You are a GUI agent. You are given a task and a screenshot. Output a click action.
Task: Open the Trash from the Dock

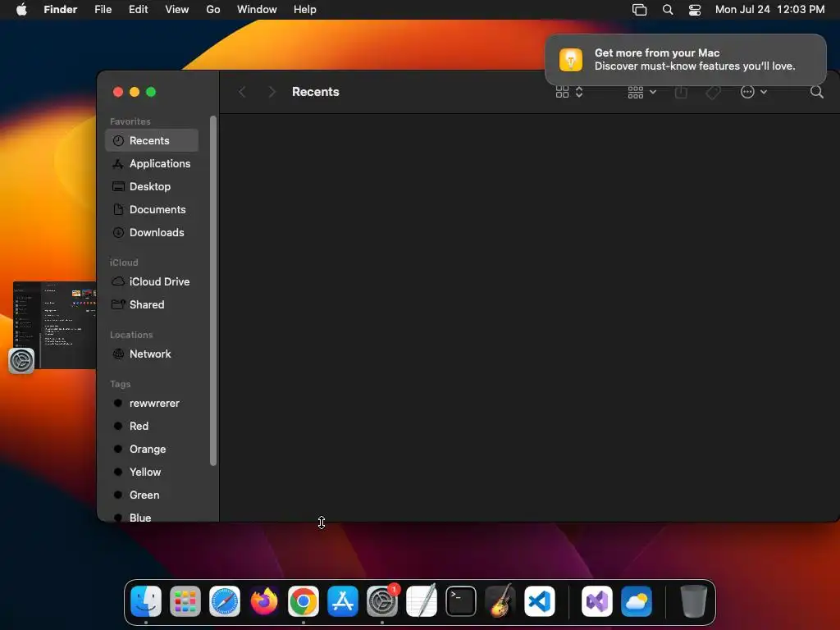click(x=694, y=601)
